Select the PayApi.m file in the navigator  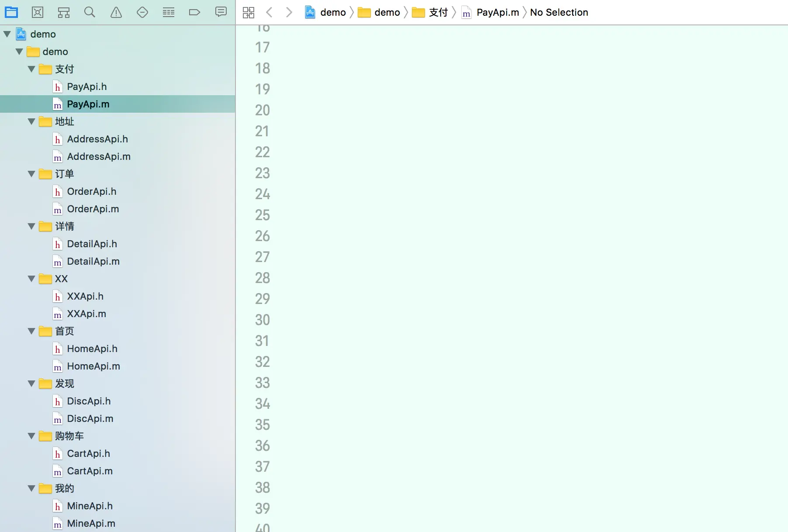pos(118,104)
